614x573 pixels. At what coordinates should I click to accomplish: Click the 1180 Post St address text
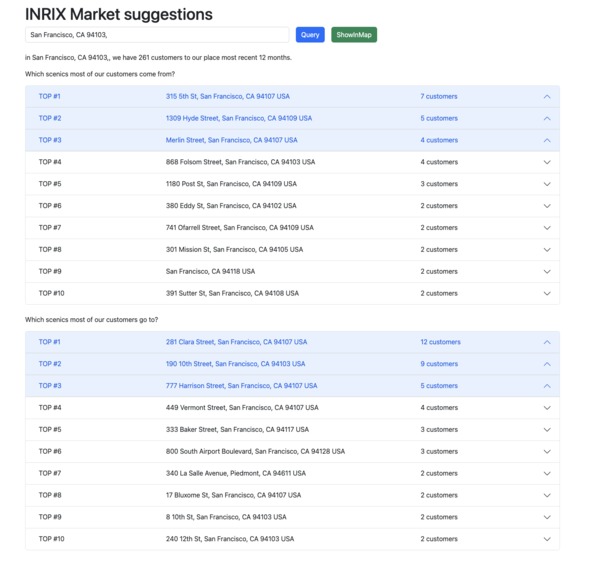(x=231, y=184)
